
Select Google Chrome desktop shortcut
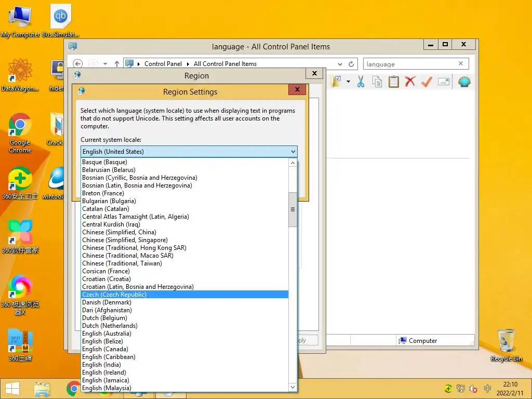pos(20,134)
